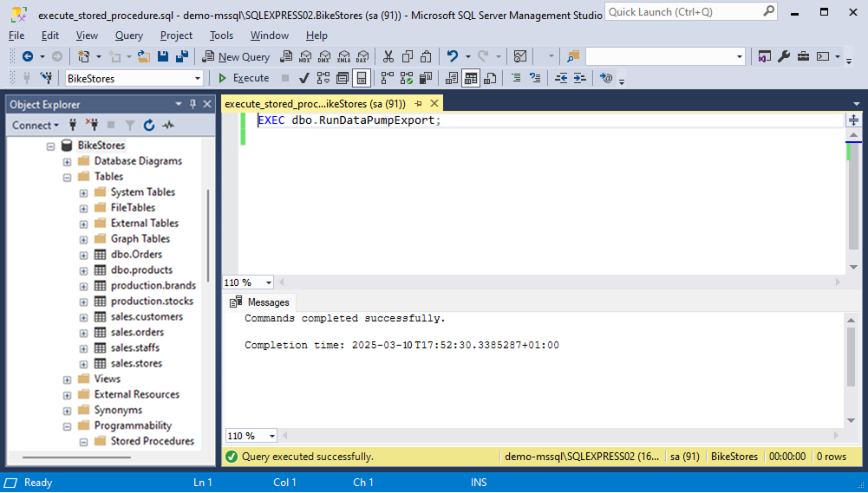
Task: Decrease indent of selected lines
Action: (561, 78)
